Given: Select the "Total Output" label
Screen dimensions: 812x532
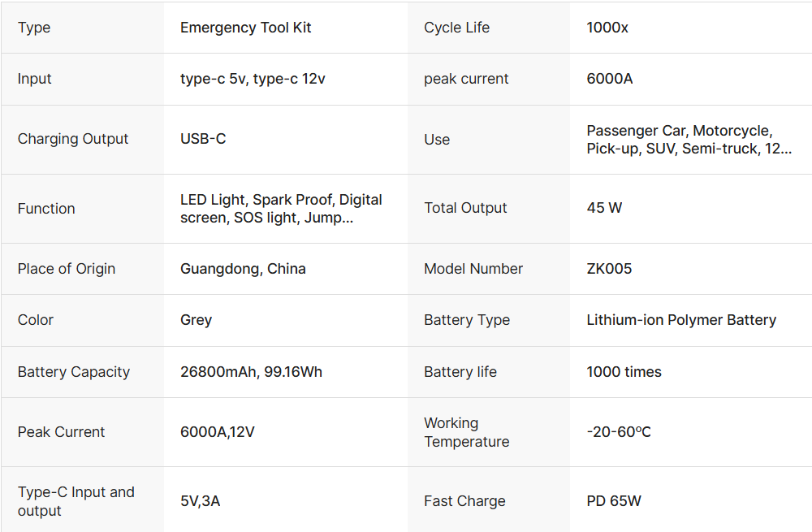Looking at the screenshot, I should (x=465, y=208).
